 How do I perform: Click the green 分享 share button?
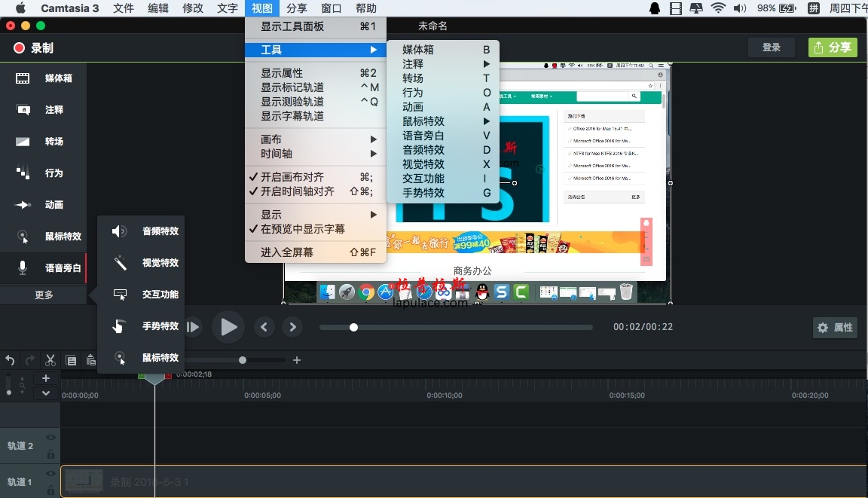(x=833, y=47)
